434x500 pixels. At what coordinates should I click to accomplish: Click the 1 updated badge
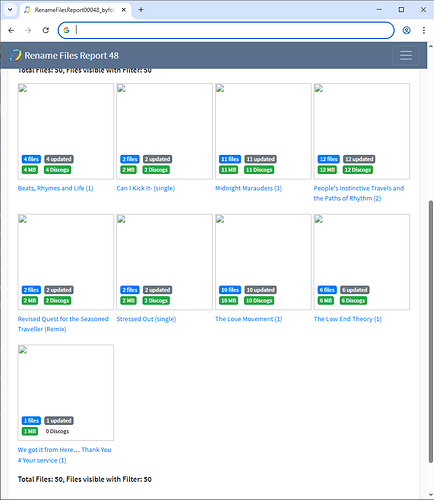pyautogui.click(x=59, y=420)
